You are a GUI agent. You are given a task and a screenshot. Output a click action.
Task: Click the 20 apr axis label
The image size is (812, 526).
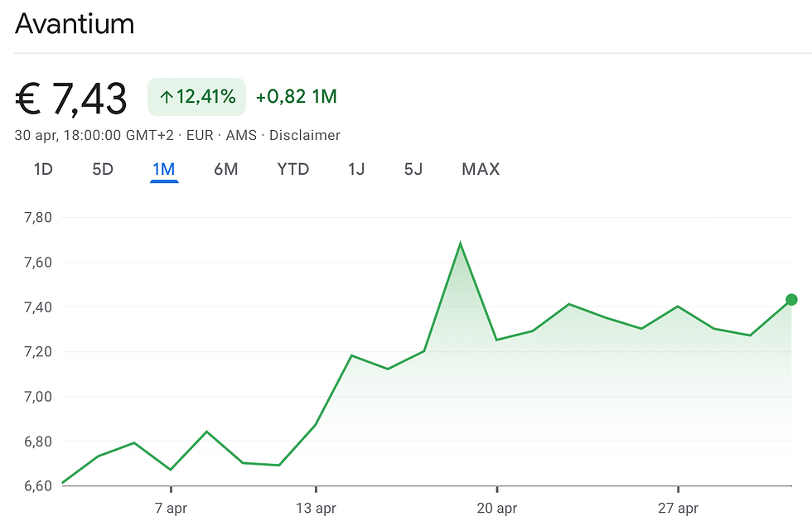coord(497,509)
